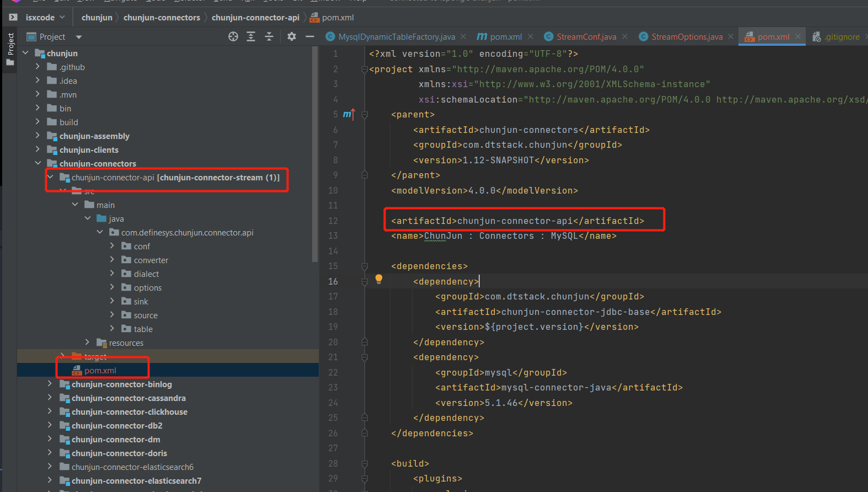The height and width of the screenshot is (492, 868).
Task: Select chunjun-connector-cassandra module
Action: (x=128, y=398)
